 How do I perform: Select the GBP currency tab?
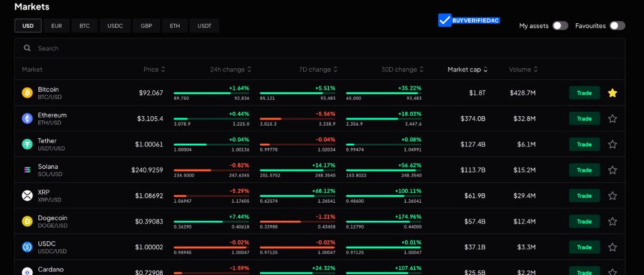tap(146, 26)
